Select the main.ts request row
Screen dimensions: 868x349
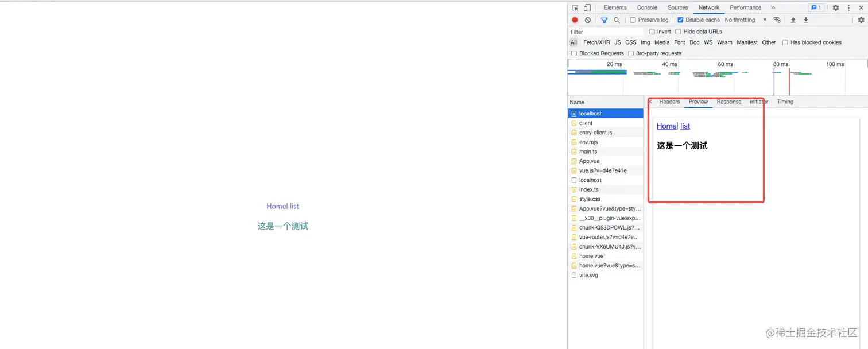[x=606, y=152]
